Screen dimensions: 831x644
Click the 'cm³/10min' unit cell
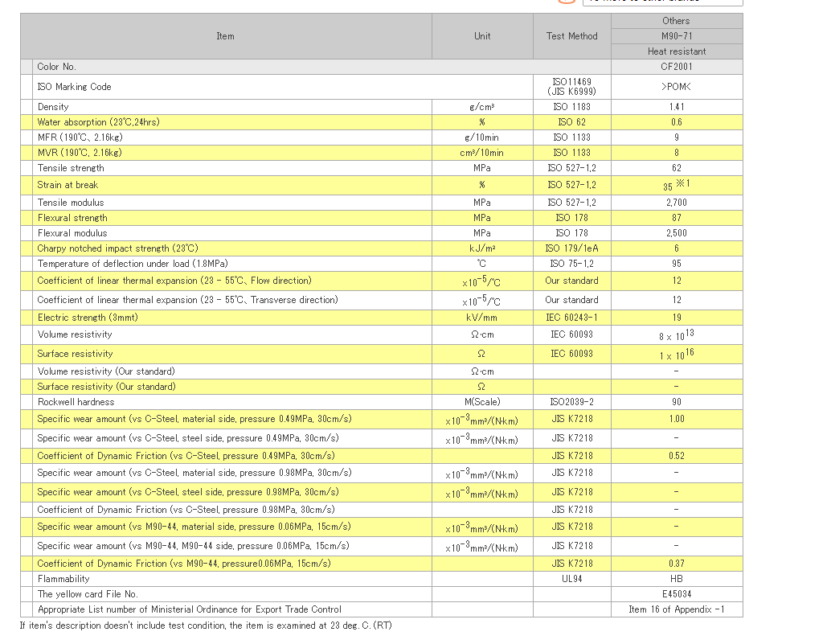(x=481, y=154)
